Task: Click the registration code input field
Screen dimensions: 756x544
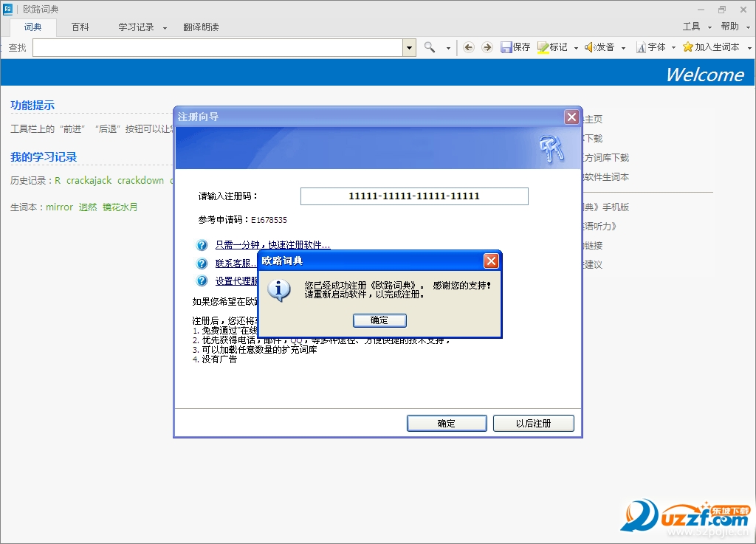Action: (414, 196)
